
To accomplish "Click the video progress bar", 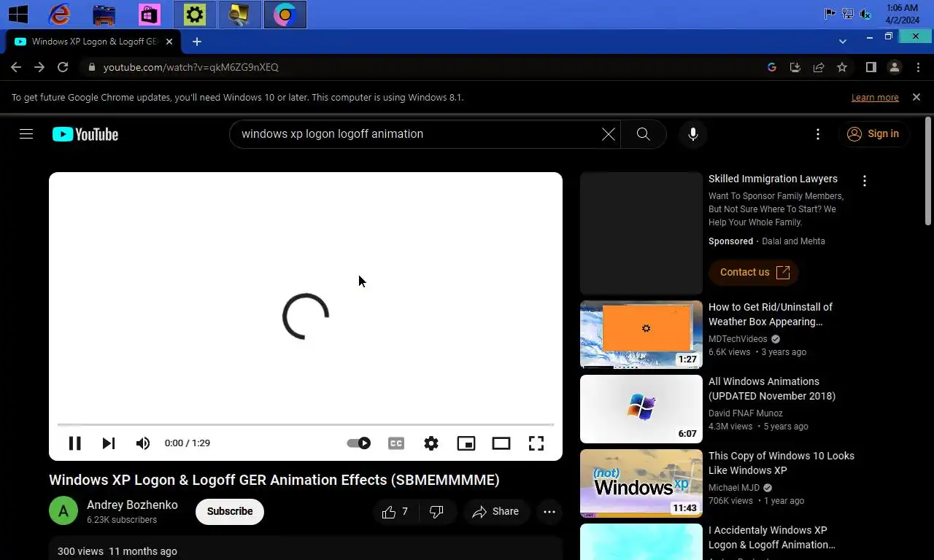I will tap(306, 424).
